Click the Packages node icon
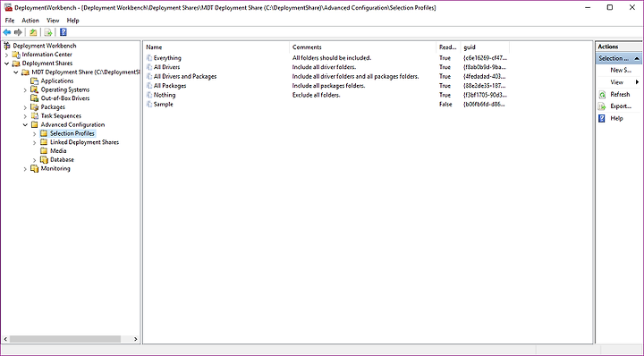644x356 pixels. (35, 106)
